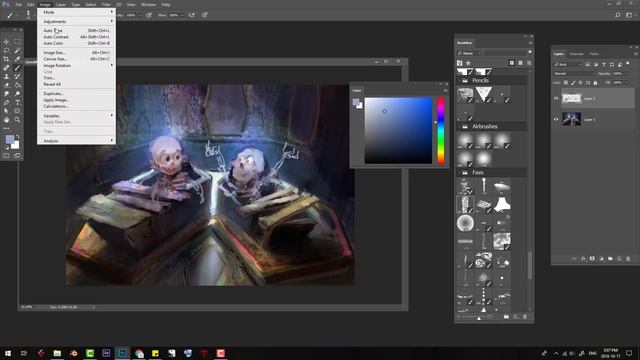The width and height of the screenshot is (640, 360).
Task: Collapse the Airbrushes brush group
Action: [x=459, y=127]
